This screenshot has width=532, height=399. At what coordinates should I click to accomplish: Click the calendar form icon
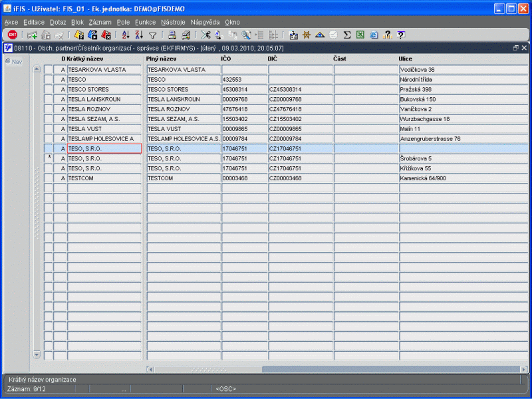(x=293, y=35)
